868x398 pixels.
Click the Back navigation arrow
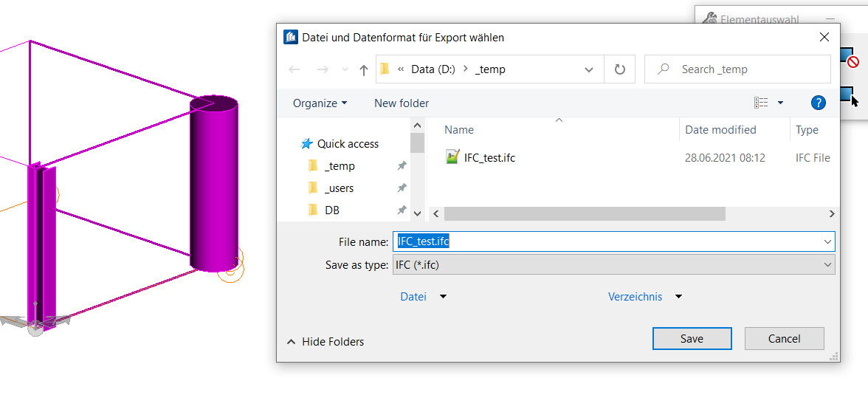[x=294, y=69]
